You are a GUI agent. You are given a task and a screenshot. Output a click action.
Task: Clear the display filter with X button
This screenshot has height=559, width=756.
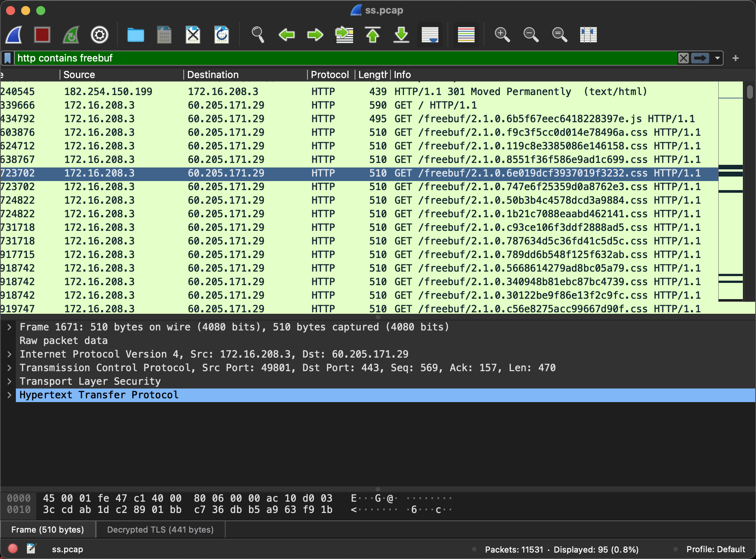pos(683,58)
